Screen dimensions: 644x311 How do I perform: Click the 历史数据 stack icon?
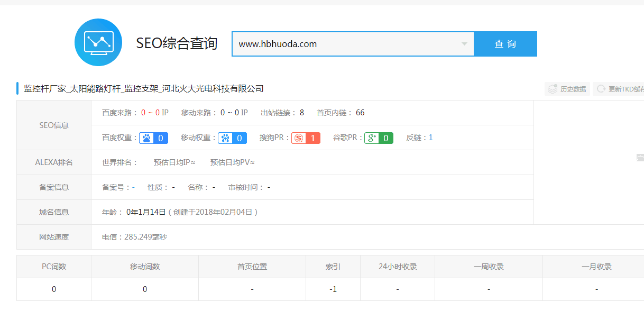553,89
